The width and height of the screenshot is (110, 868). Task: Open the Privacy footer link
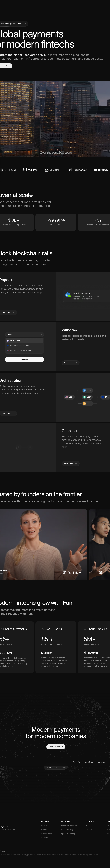coord(3,851)
